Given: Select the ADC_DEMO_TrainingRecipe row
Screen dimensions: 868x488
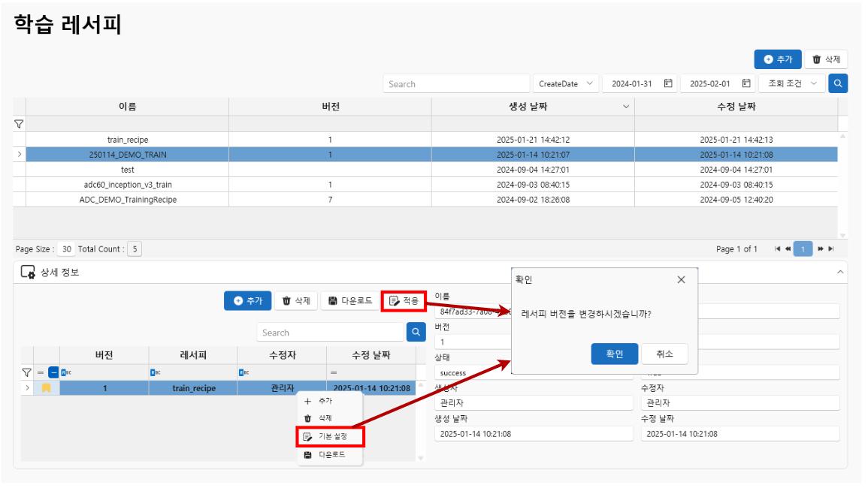Looking at the screenshot, I should point(128,200).
